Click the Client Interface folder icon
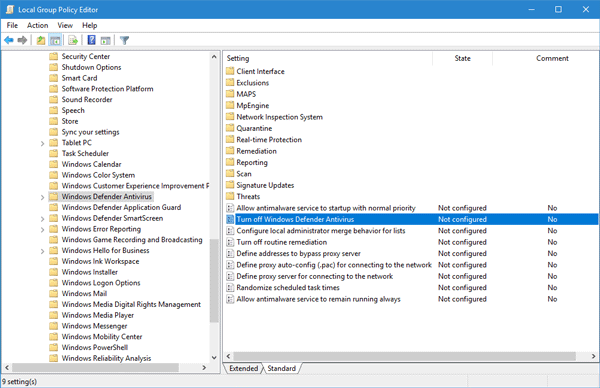Screen dimensions: 600x388 [x=230, y=71]
